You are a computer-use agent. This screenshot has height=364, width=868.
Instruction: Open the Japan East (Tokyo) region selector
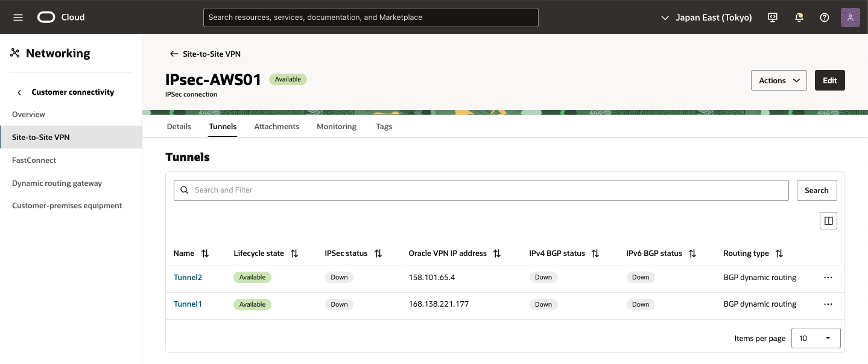(706, 18)
